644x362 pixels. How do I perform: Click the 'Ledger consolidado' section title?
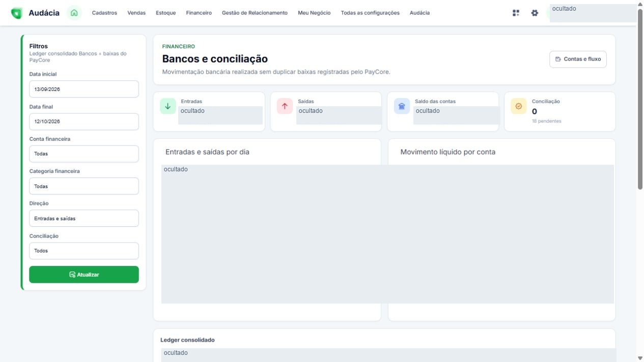(187, 340)
